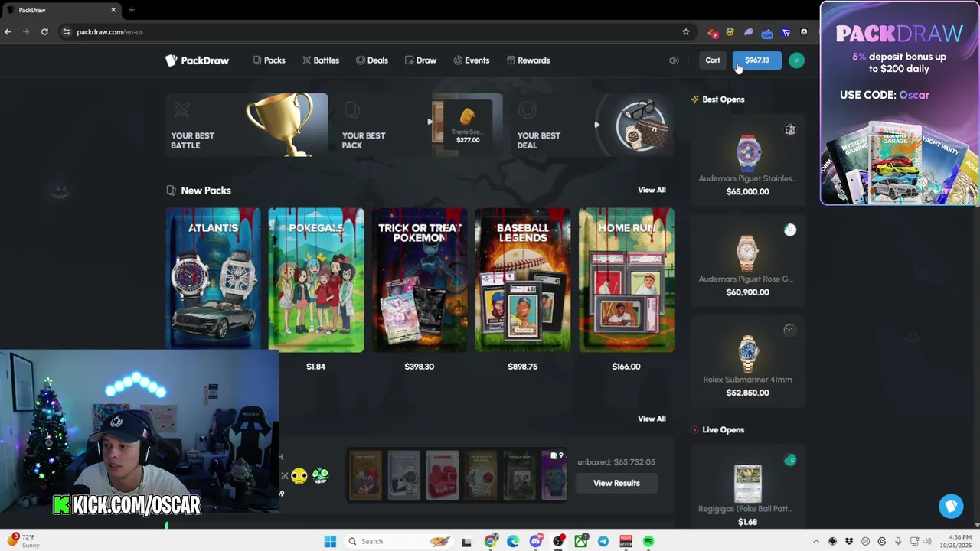Open the yellow smiley browser extension

tap(730, 32)
